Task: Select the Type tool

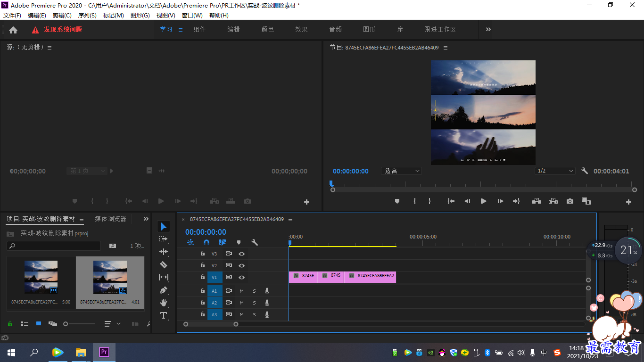Action: [164, 315]
